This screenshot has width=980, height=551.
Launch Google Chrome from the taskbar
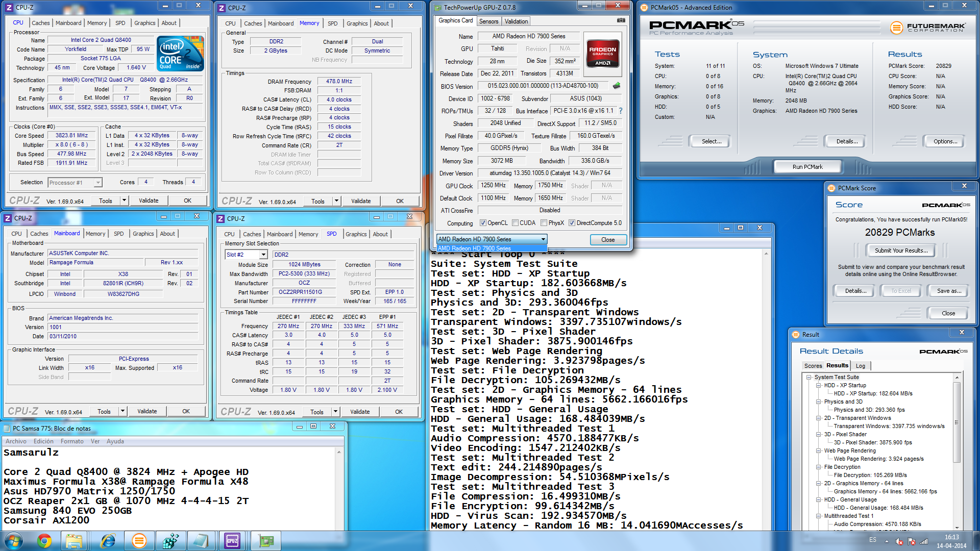click(44, 541)
